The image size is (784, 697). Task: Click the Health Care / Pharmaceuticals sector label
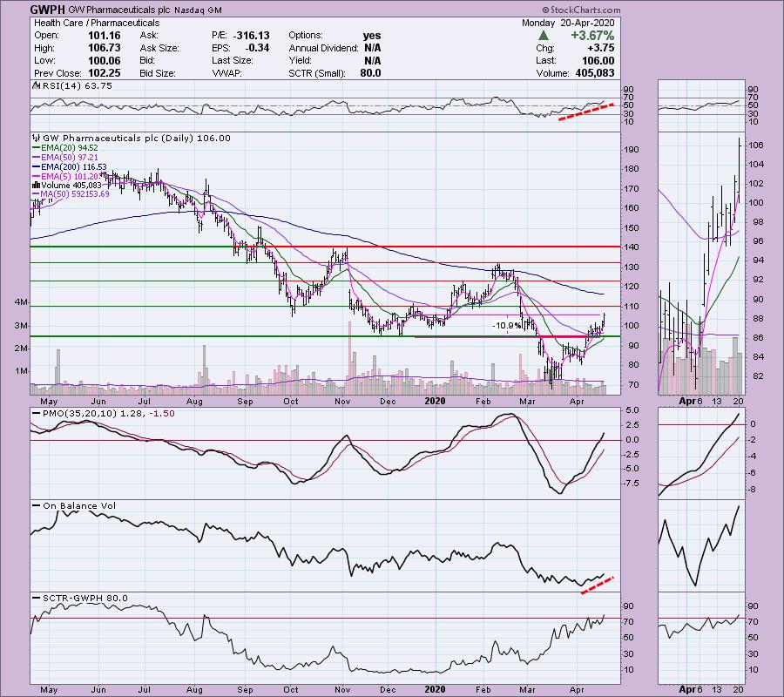click(x=97, y=23)
